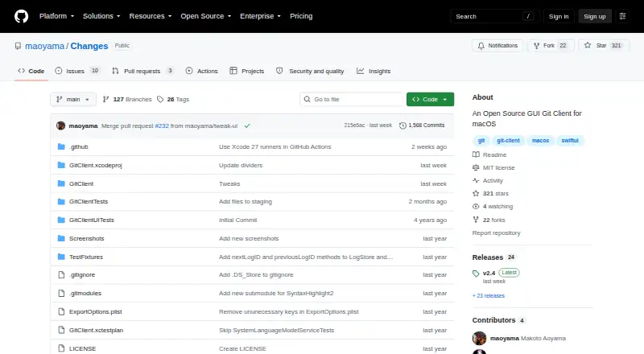This screenshot has width=644, height=354.
Task: Click the tags icon next to 26 Tags
Action: [160, 100]
